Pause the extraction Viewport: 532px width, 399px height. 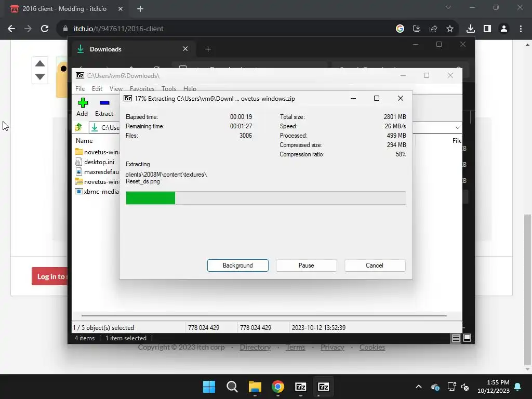point(306,265)
